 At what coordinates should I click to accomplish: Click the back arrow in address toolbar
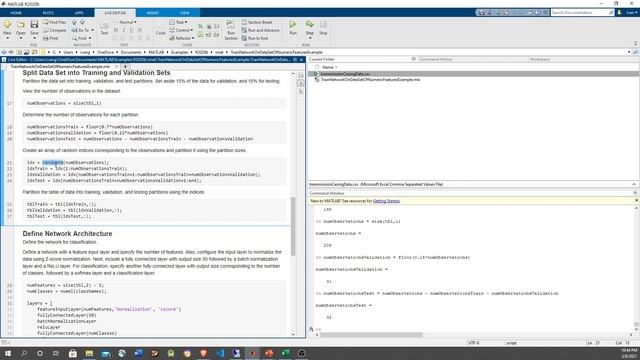(x=4, y=52)
